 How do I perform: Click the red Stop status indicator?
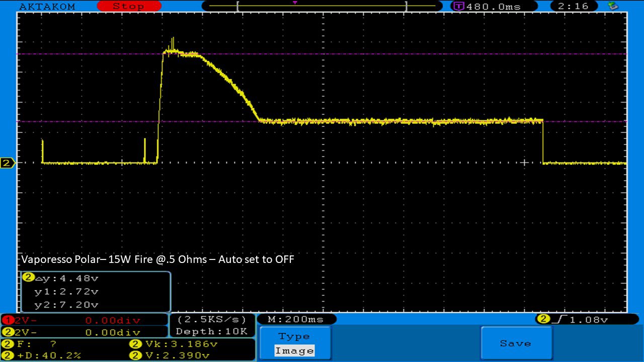pyautogui.click(x=128, y=6)
